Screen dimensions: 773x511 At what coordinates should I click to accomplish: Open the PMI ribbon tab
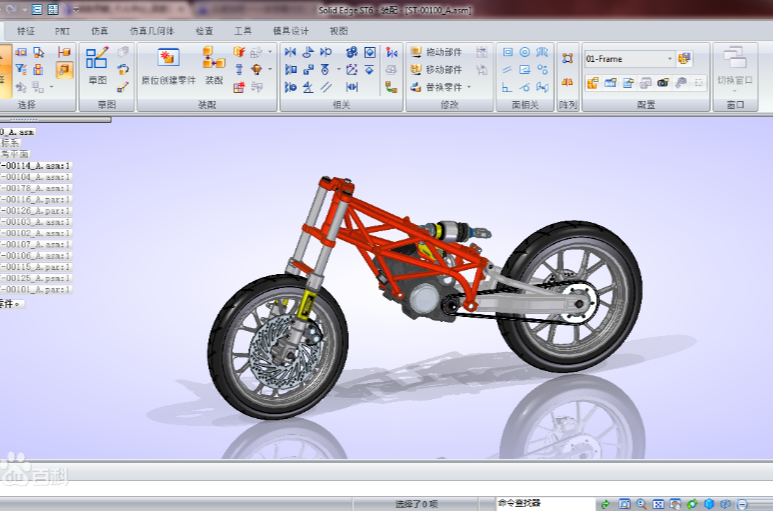(x=62, y=31)
